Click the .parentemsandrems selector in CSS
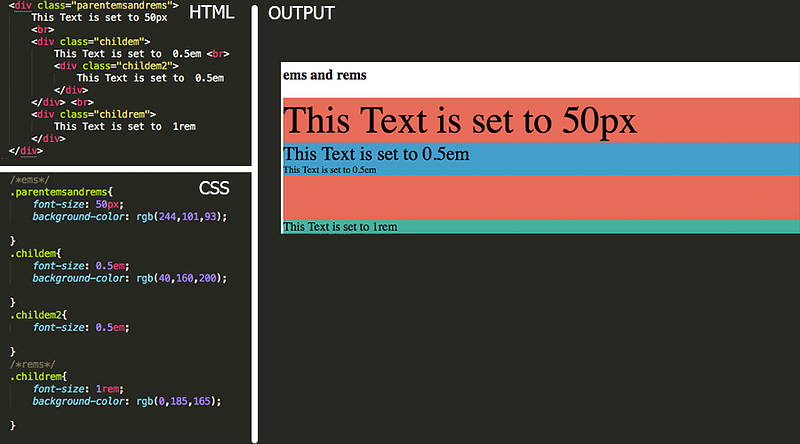 click(x=61, y=192)
